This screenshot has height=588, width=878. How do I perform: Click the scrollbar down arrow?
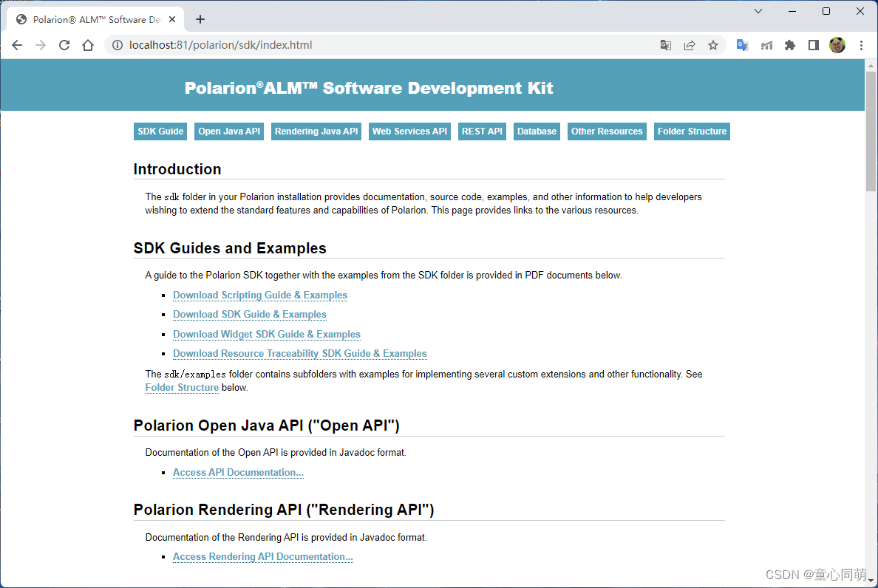pyautogui.click(x=871, y=581)
